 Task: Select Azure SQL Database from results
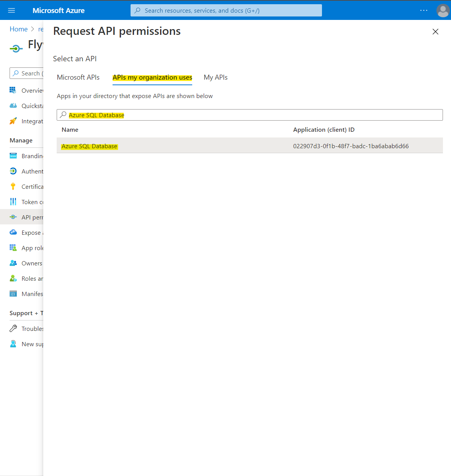coord(90,146)
